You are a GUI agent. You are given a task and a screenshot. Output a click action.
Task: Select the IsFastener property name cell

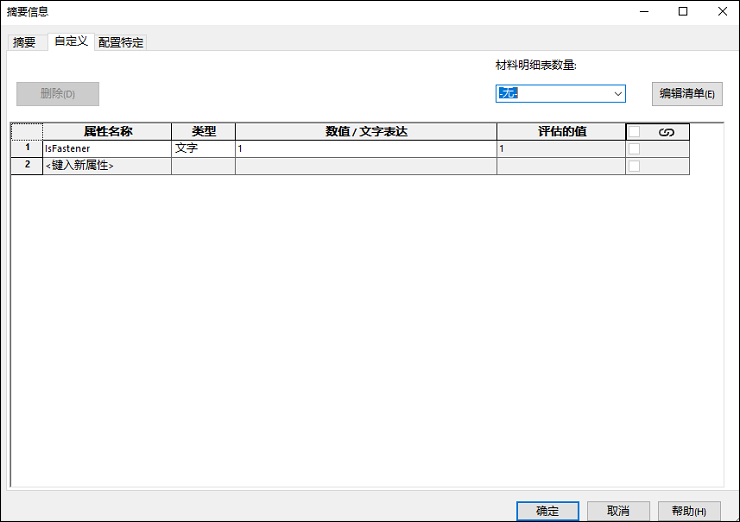[x=106, y=149]
